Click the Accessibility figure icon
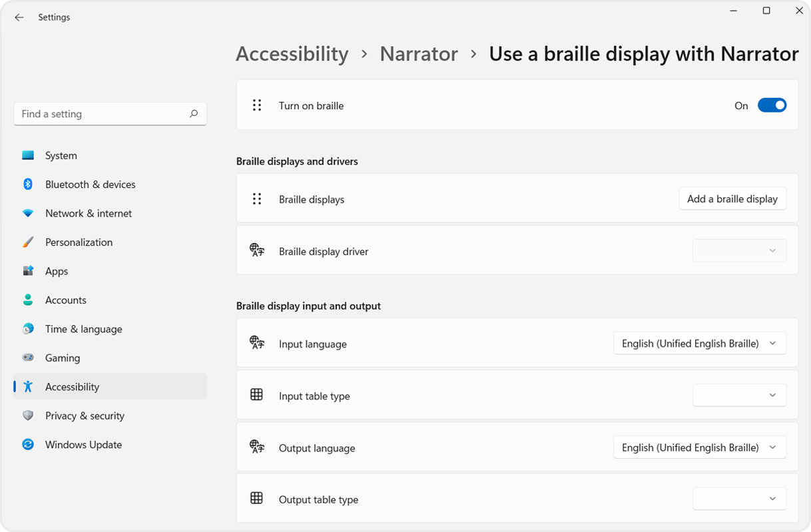The image size is (811, 532). tap(27, 386)
